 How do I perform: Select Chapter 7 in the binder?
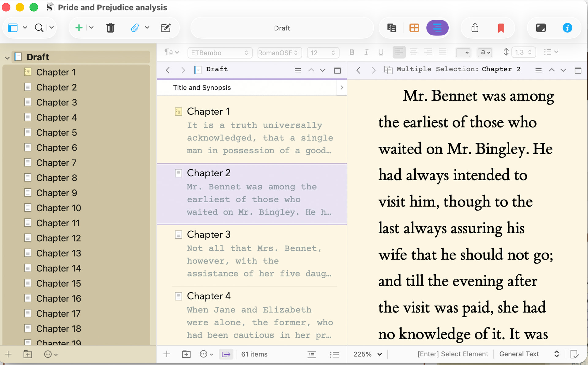click(56, 163)
